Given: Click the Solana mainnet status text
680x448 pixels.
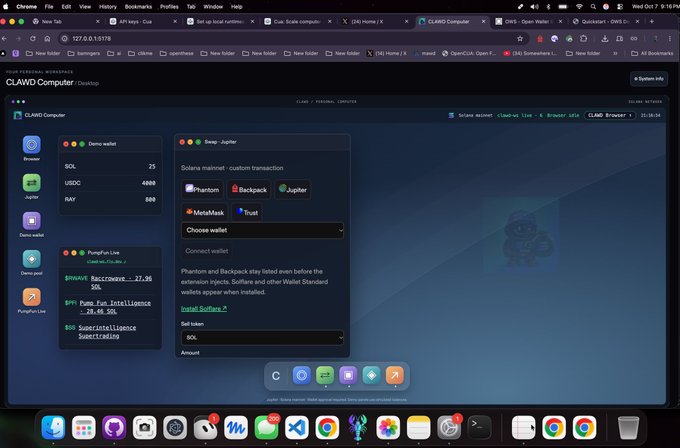Looking at the screenshot, I should (x=476, y=115).
